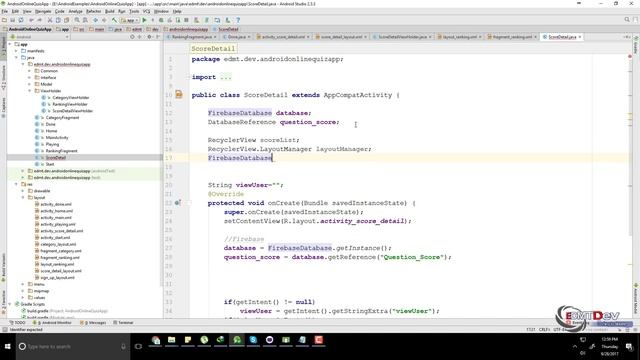Click the Make Project hammer icon
Image resolution: width=640 pixels, height=360 pixels.
coord(114,20)
